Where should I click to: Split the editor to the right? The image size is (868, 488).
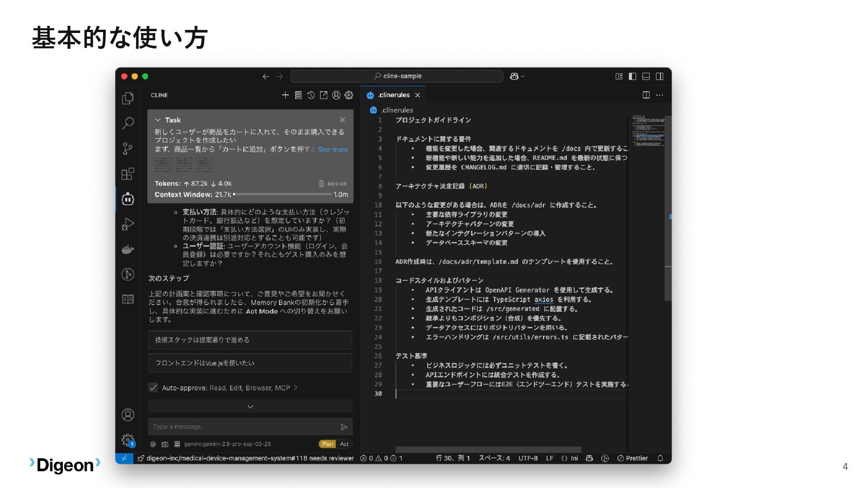[x=646, y=95]
